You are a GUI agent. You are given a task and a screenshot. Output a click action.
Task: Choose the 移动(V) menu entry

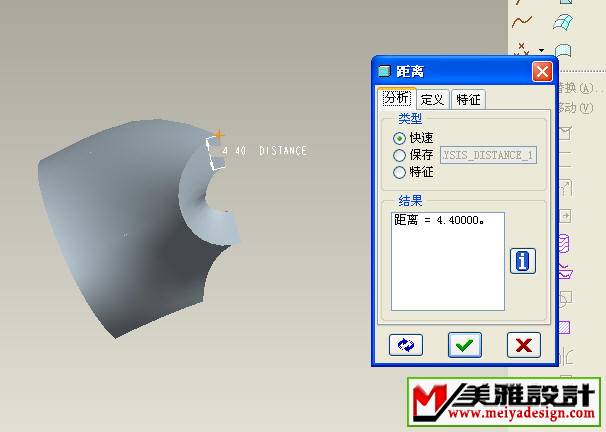tap(576, 107)
